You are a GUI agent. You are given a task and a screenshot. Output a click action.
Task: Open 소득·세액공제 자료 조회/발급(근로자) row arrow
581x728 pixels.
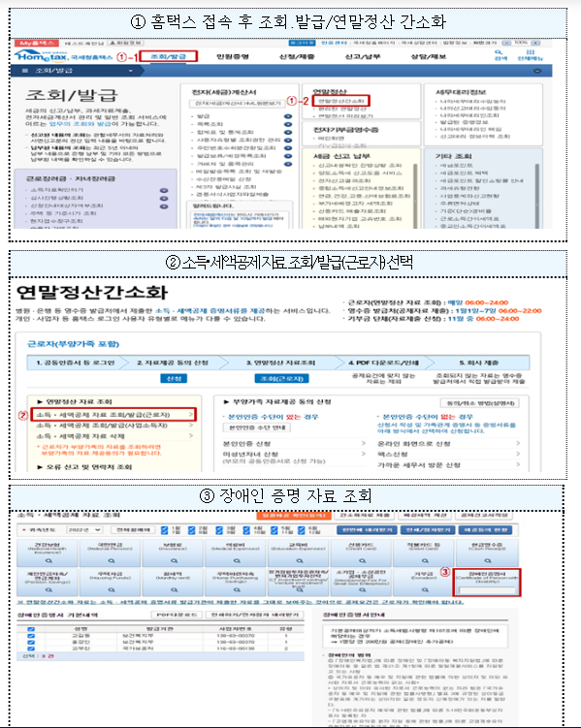point(191,414)
